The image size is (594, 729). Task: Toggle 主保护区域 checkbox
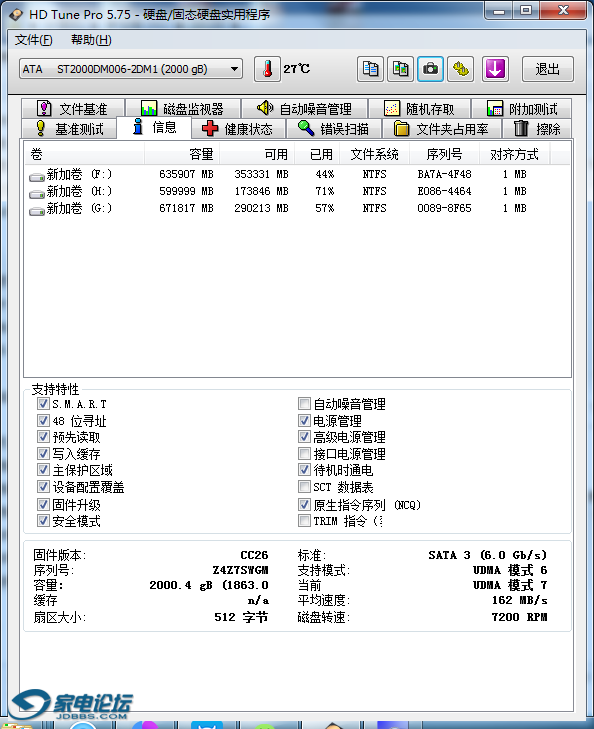click(43, 470)
